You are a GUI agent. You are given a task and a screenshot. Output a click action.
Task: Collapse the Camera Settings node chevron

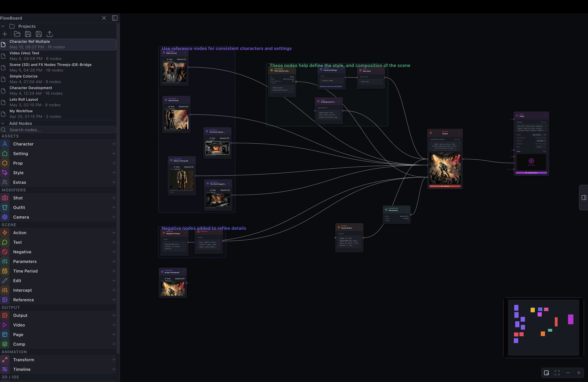pos(342,69)
